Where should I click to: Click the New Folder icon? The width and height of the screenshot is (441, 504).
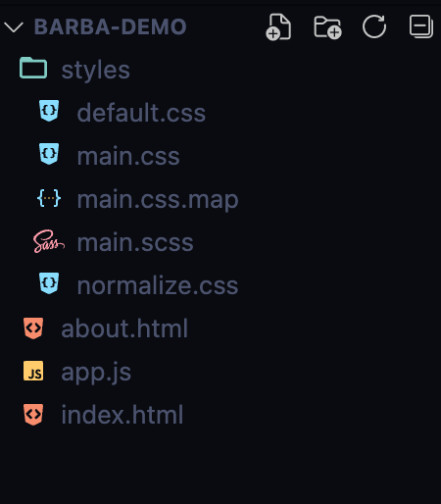(x=327, y=27)
